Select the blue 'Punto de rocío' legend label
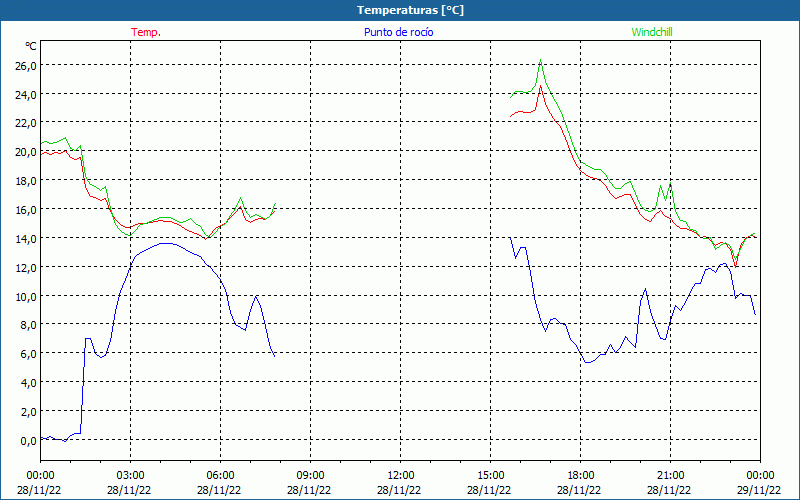This screenshot has height=500, width=800. [398, 32]
